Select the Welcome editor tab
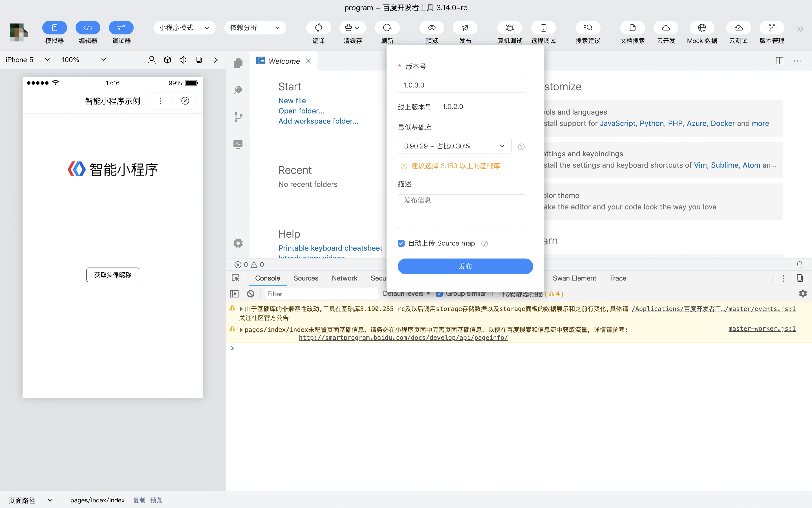Screen dimensions: 812x508 (284, 61)
